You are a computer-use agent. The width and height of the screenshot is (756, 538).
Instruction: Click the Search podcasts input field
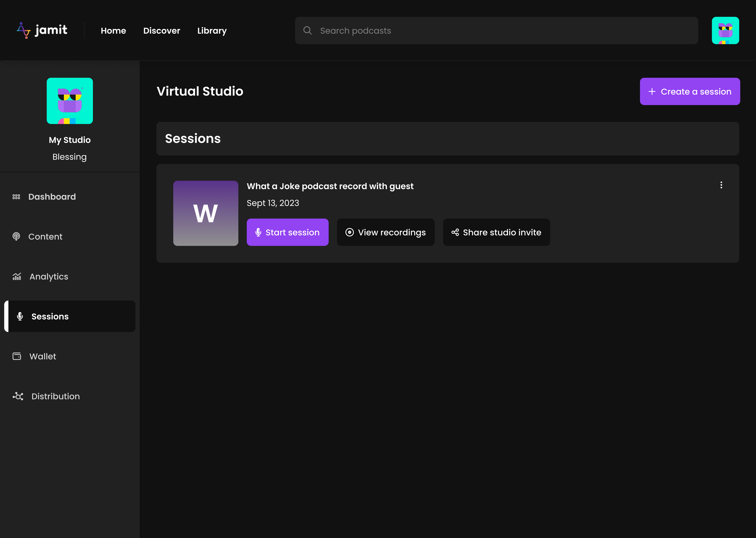tap(497, 30)
